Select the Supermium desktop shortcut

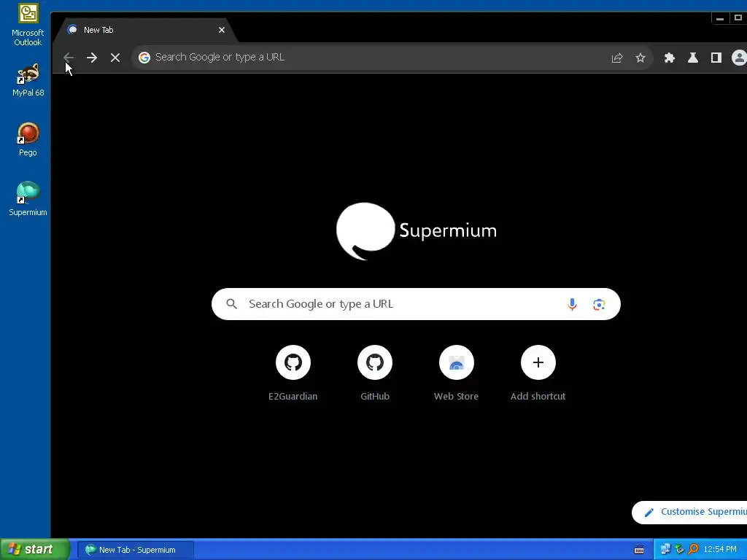(x=28, y=199)
